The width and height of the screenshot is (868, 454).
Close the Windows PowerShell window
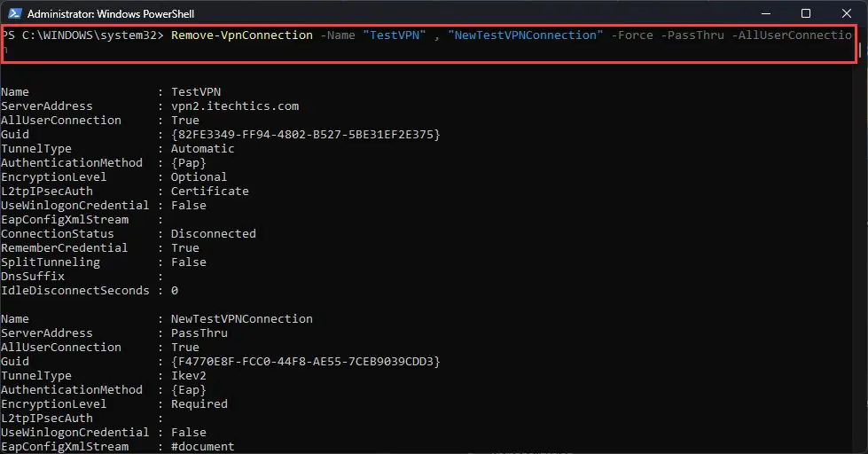coord(847,13)
